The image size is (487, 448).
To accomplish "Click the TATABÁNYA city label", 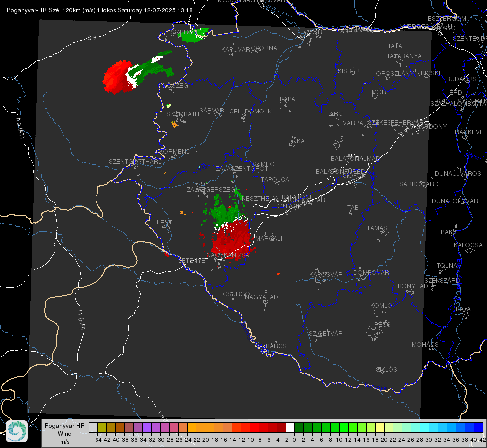I will click(404, 56).
